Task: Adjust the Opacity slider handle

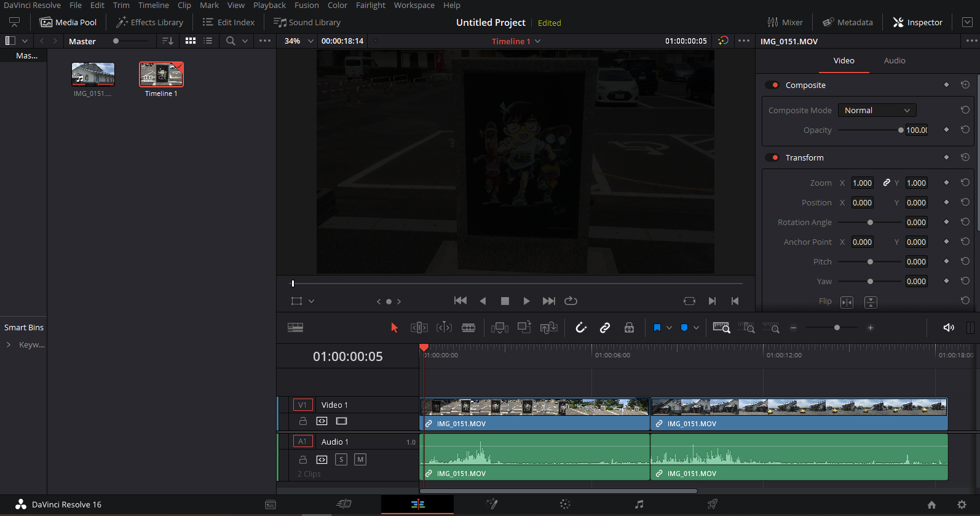Action: (901, 130)
